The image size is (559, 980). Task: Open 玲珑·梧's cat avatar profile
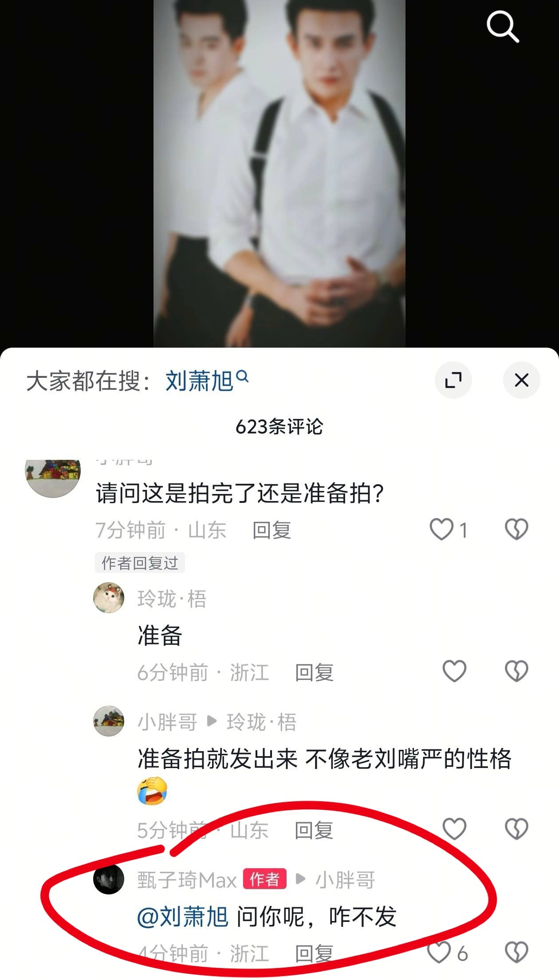tap(109, 598)
